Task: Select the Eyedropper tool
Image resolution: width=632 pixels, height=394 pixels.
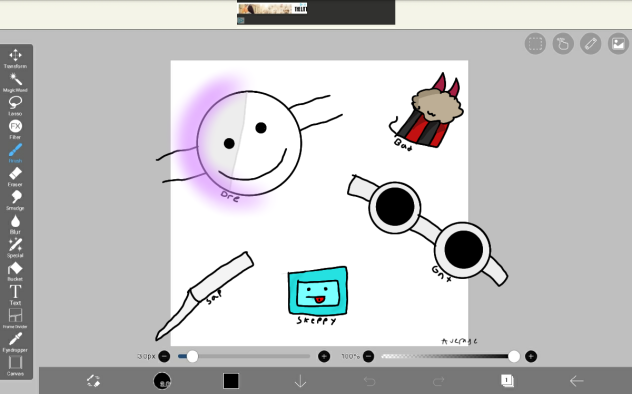Action: coord(15,342)
